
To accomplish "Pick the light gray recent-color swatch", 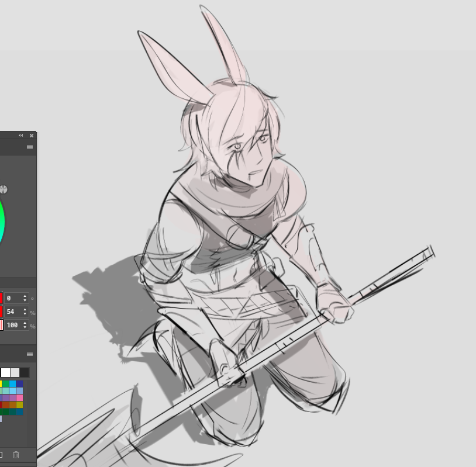I will (x=15, y=373).
